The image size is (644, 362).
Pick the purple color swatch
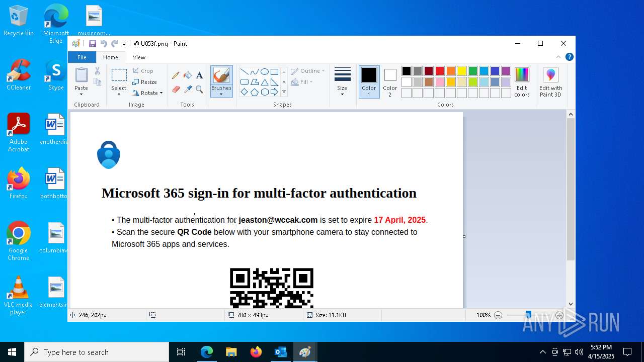point(506,71)
